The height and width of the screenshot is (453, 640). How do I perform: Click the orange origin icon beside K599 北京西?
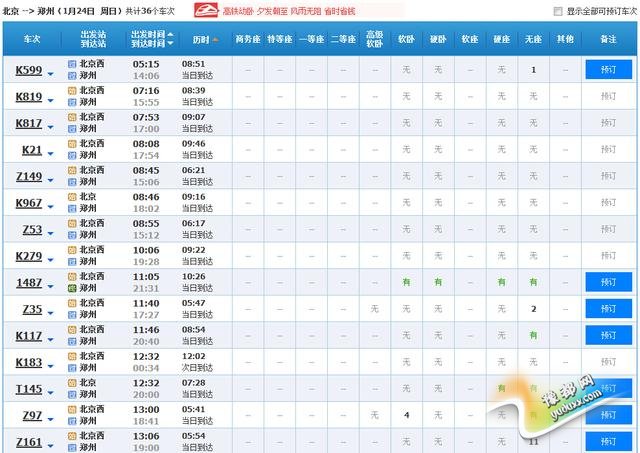click(x=72, y=64)
